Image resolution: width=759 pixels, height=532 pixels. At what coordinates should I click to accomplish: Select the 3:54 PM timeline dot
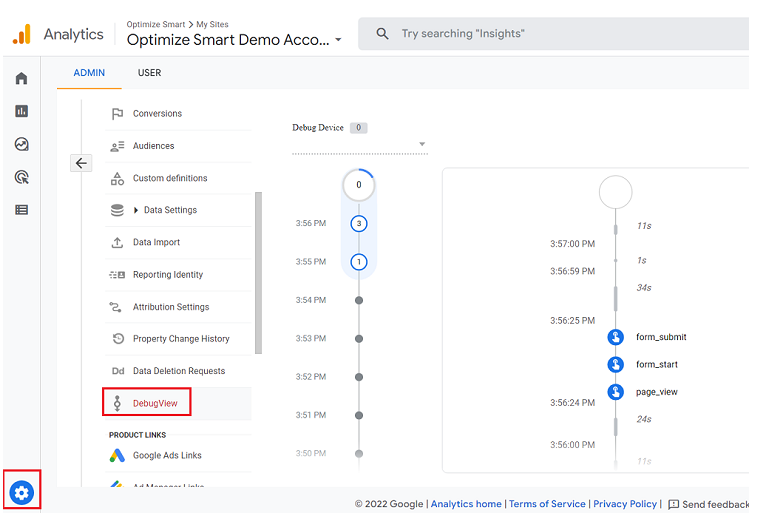(x=359, y=301)
